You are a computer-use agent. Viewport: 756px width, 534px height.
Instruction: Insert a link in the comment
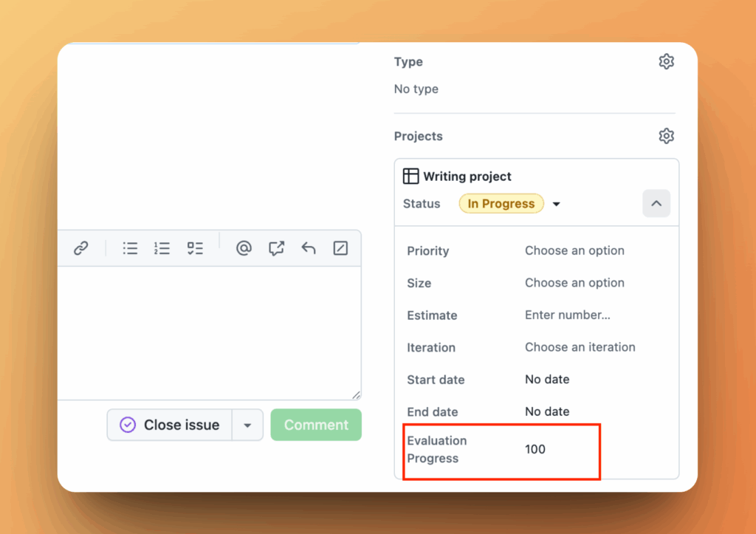click(81, 248)
